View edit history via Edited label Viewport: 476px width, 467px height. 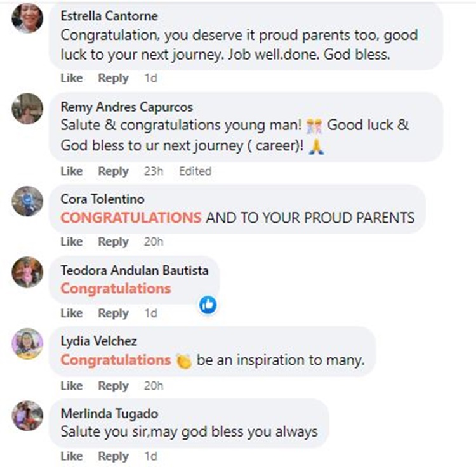[x=195, y=171]
